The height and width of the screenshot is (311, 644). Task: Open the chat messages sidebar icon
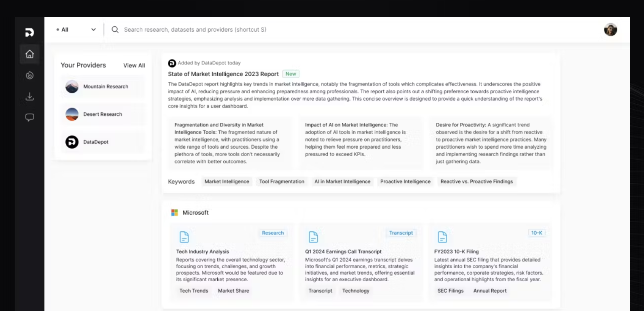[x=30, y=117]
